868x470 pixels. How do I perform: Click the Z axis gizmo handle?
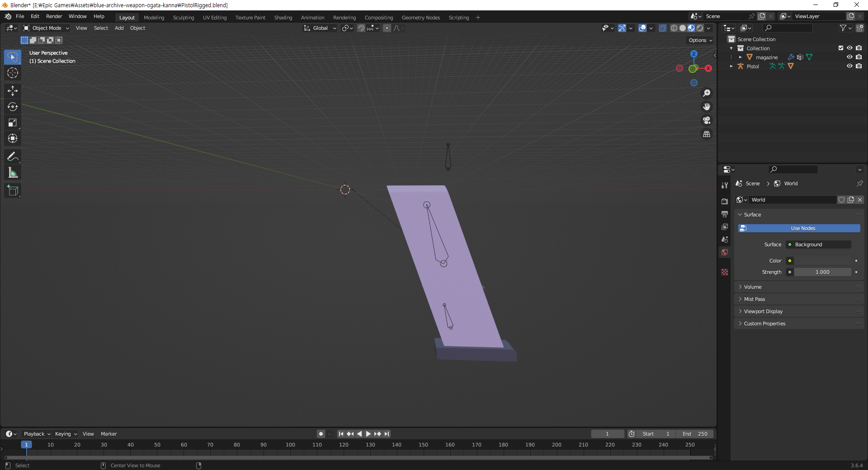[693, 54]
